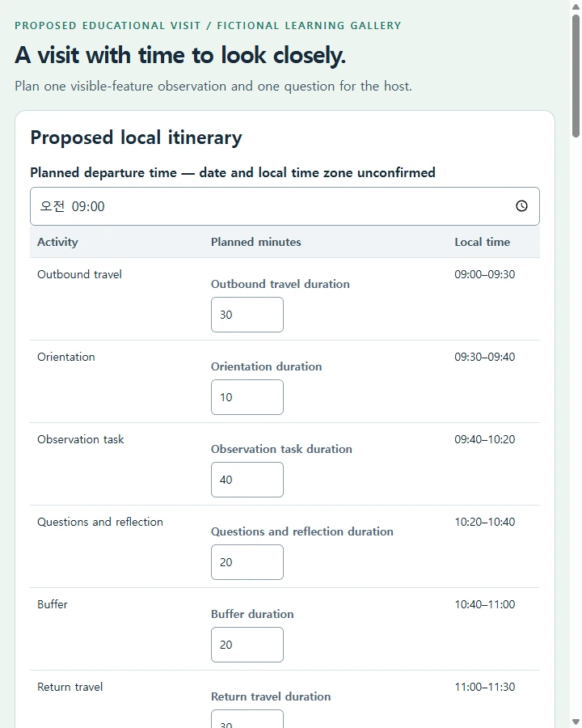
Task: Click the Return travel duration label
Action: point(271,697)
